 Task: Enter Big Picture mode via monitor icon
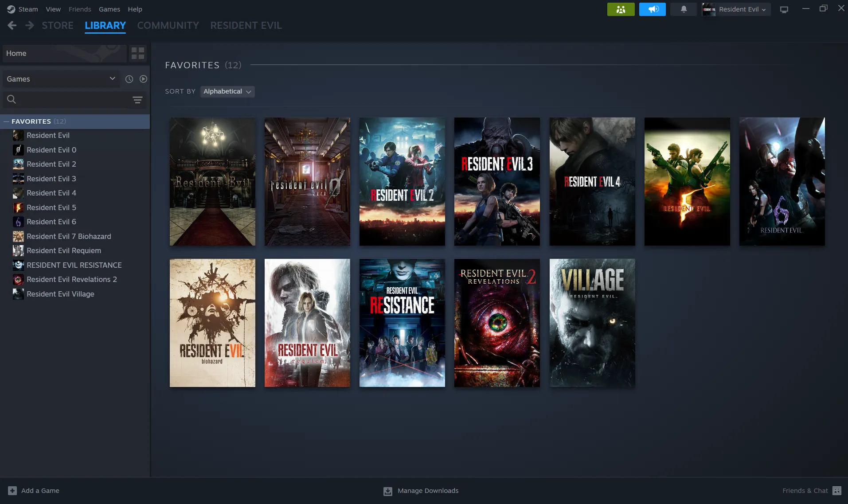[784, 9]
